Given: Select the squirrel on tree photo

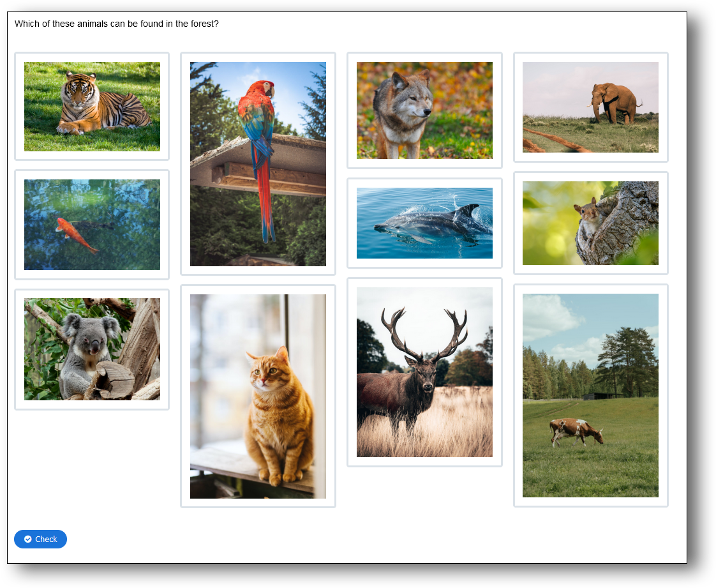Looking at the screenshot, I should [x=590, y=223].
